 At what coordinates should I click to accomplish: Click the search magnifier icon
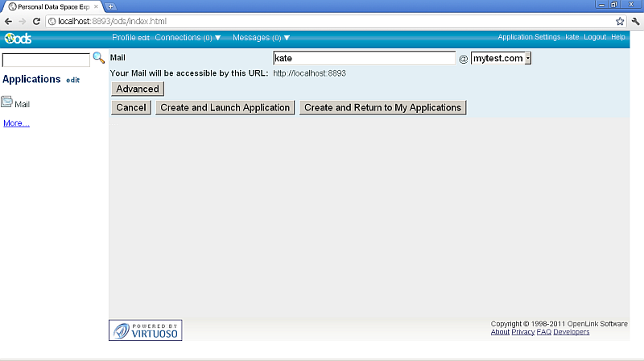pyautogui.click(x=99, y=58)
